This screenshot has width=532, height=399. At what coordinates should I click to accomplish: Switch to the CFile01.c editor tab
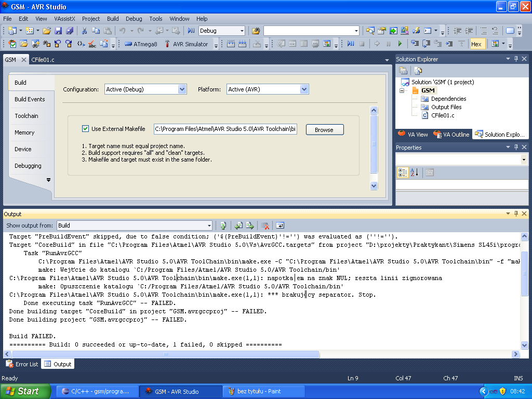click(x=43, y=60)
